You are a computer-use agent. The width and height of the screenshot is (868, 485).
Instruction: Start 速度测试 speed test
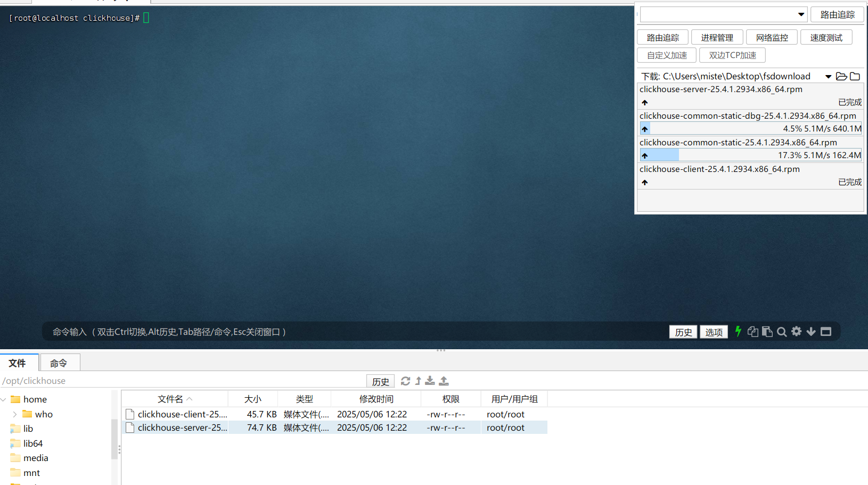click(x=826, y=37)
